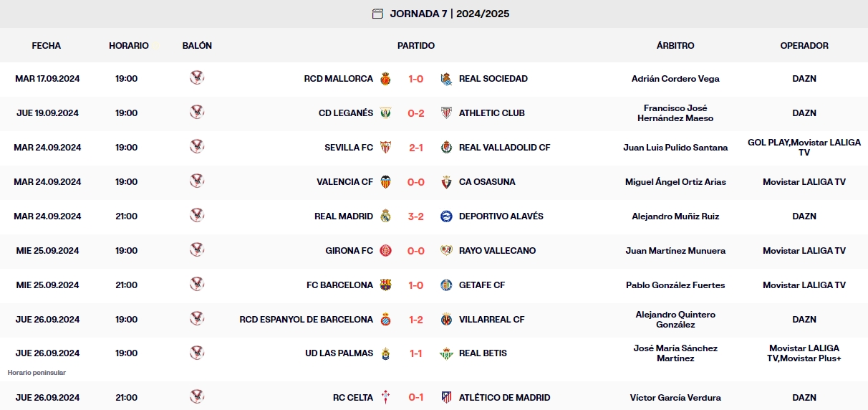Click the match ball icon in Sevilla row
The image size is (868, 410).
pos(197,147)
